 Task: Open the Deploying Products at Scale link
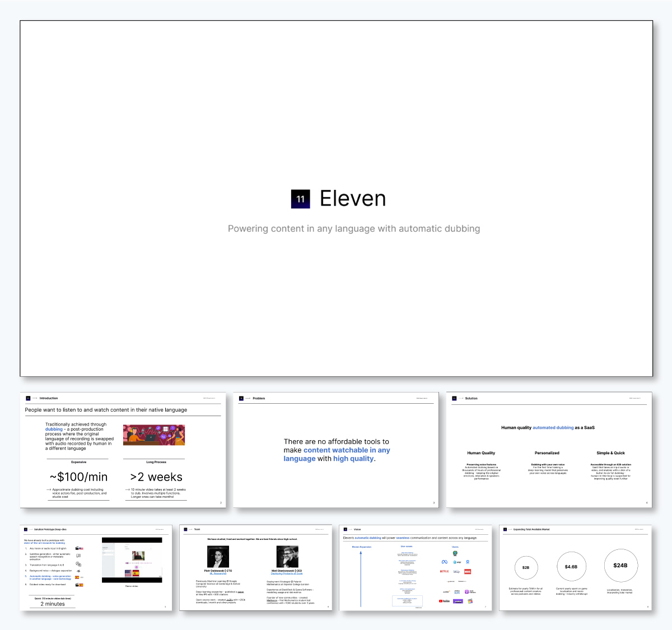(x=287, y=573)
